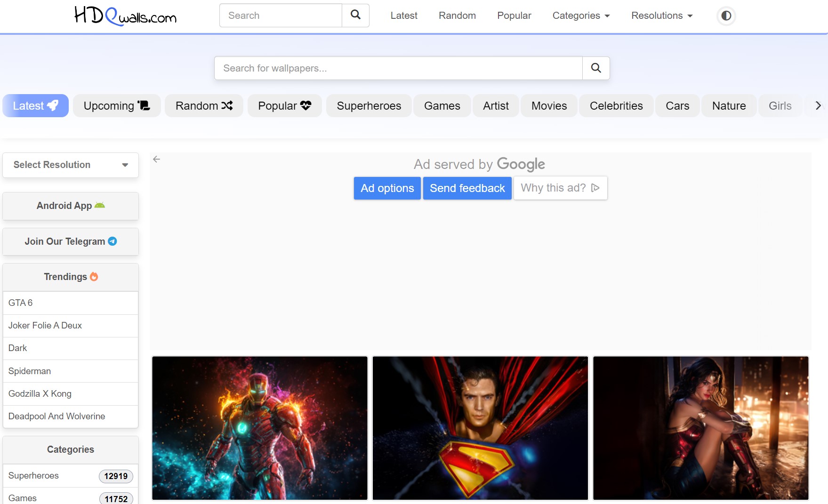828x504 pixels.
Task: Open the Games category pill
Action: click(x=442, y=106)
